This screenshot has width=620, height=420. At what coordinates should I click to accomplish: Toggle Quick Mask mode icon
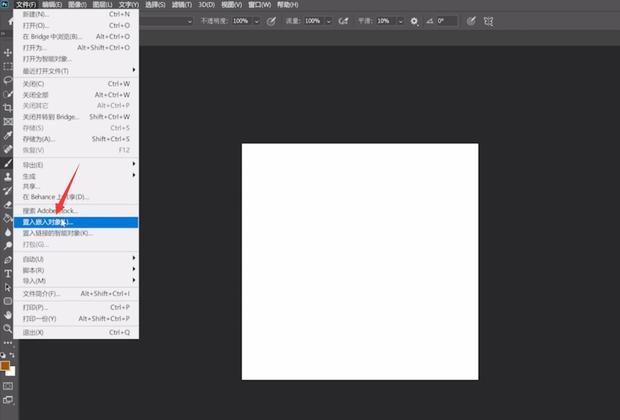(x=8, y=386)
